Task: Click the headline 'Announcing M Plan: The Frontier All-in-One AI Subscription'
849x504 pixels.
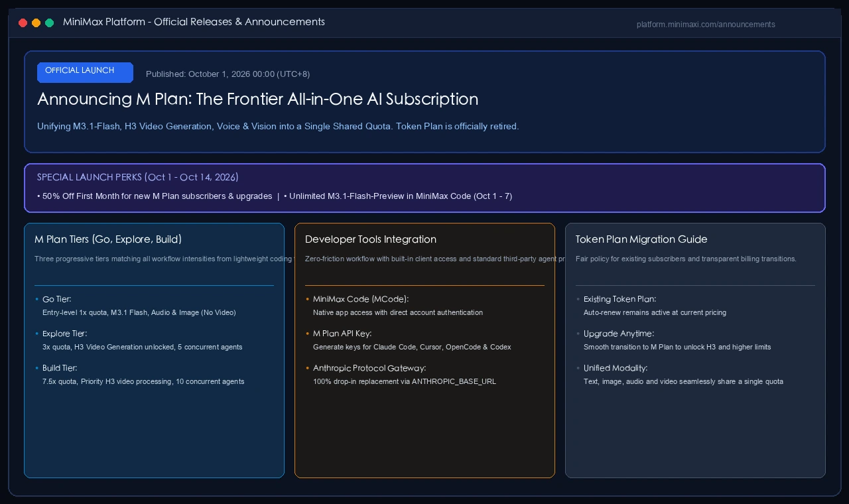Action: (257, 99)
